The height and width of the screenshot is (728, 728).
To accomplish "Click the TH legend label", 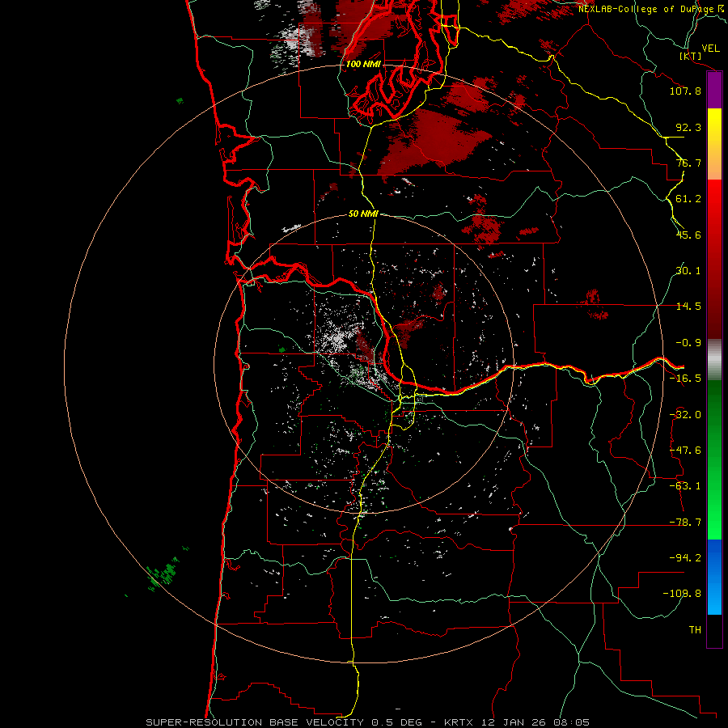I will pyautogui.click(x=695, y=630).
